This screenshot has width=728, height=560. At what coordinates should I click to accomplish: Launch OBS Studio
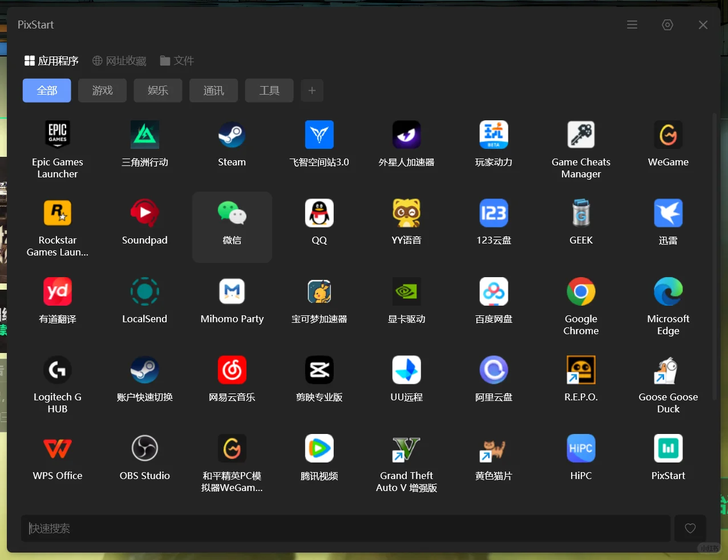[144, 456]
